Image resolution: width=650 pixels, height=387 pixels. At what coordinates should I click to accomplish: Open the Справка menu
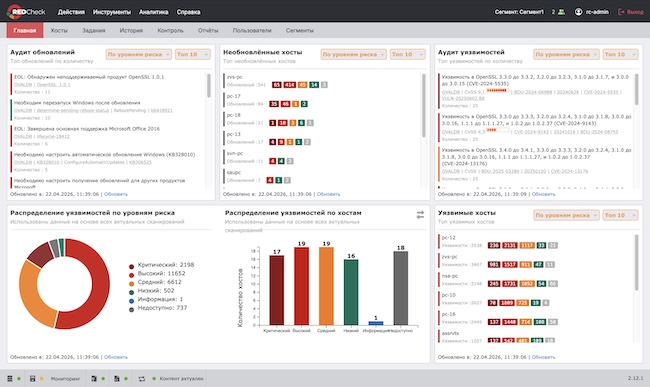click(188, 12)
